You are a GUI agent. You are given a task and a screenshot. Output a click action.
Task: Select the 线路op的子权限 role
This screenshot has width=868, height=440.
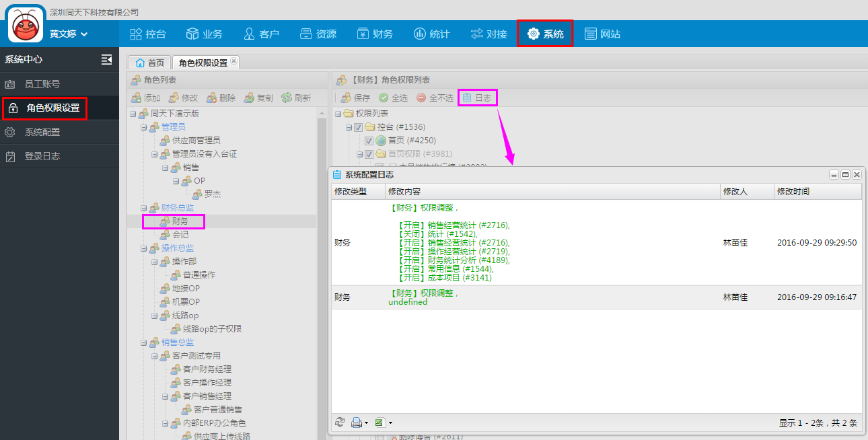(212, 329)
